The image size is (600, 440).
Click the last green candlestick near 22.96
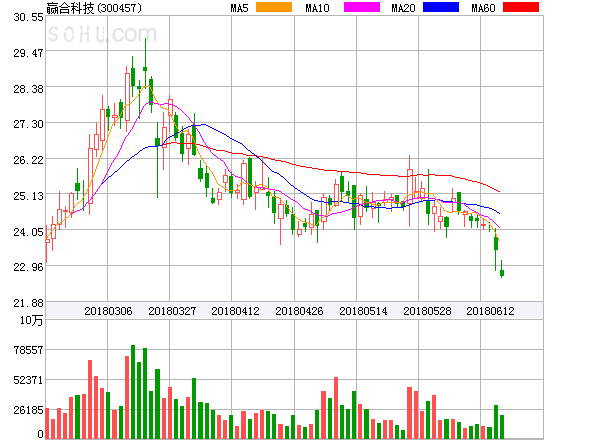click(502, 269)
